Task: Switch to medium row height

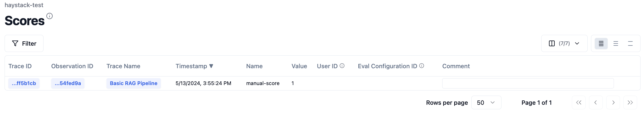Action: click(x=616, y=43)
